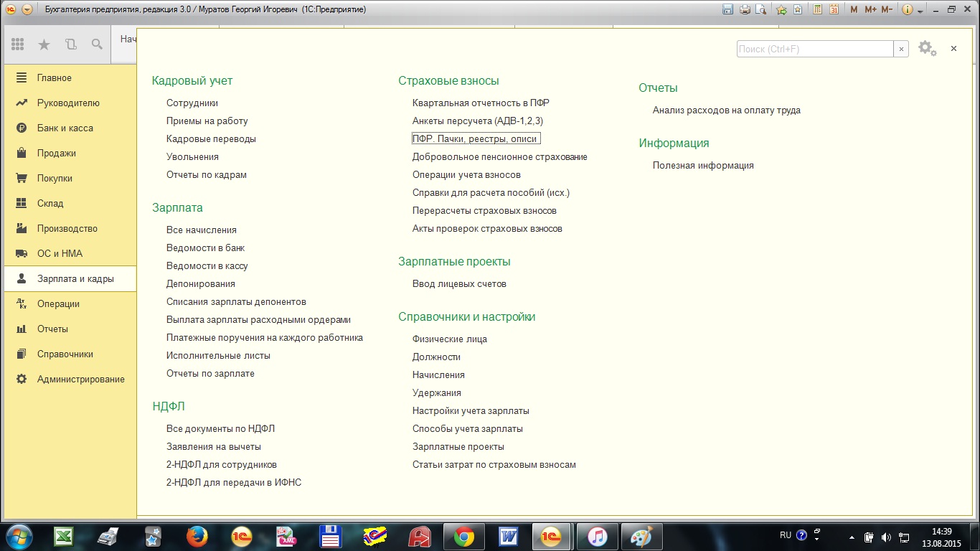Launch Firefox from the taskbar
Viewport: 980px width, 551px height.
197,537
